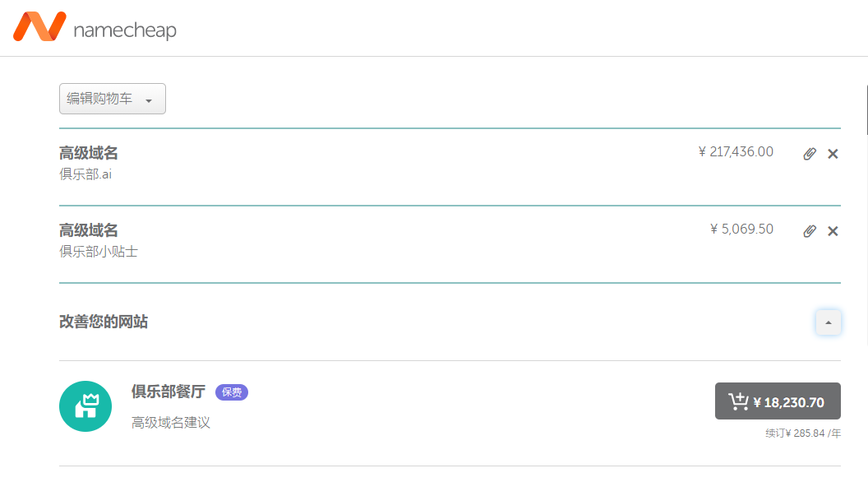The height and width of the screenshot is (482, 868).
Task: Click the vertical scrollbar on right edge
Action: tap(866, 109)
